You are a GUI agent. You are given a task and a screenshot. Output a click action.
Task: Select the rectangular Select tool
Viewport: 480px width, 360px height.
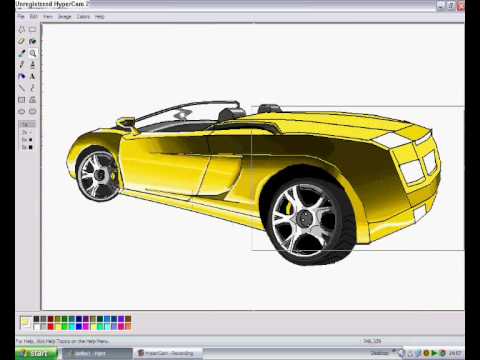(32, 30)
